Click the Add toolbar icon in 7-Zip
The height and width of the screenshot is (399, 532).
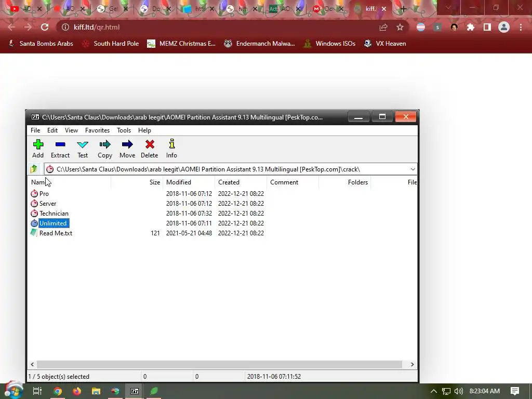pyautogui.click(x=38, y=149)
